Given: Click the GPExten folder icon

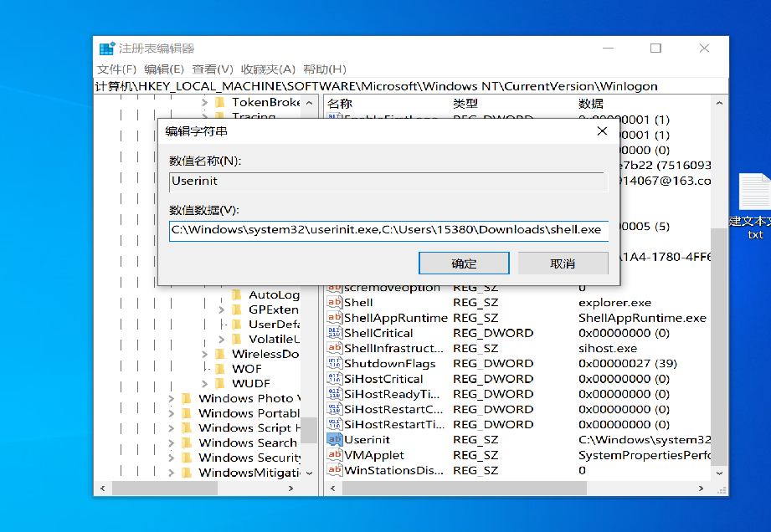Looking at the screenshot, I should click(x=237, y=309).
